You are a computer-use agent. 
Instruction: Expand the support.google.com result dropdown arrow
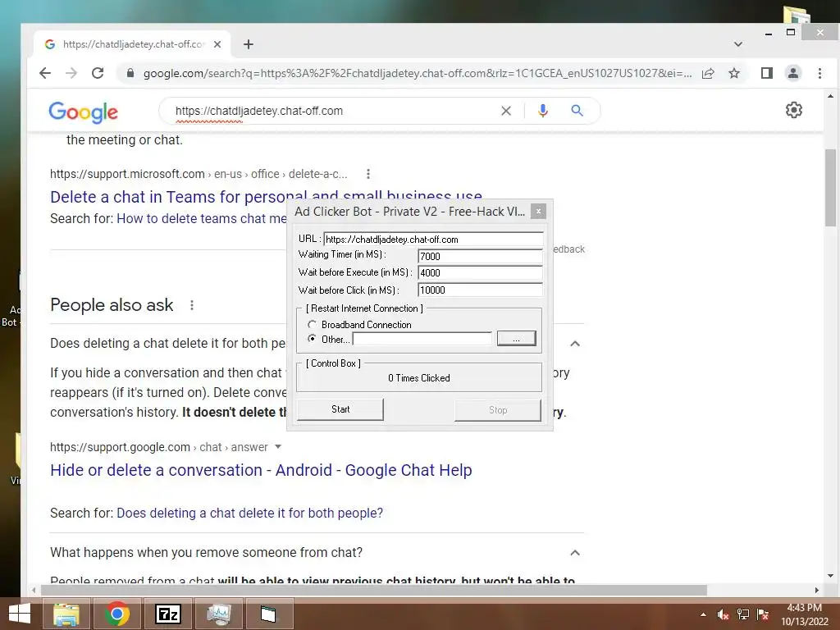coord(278,447)
